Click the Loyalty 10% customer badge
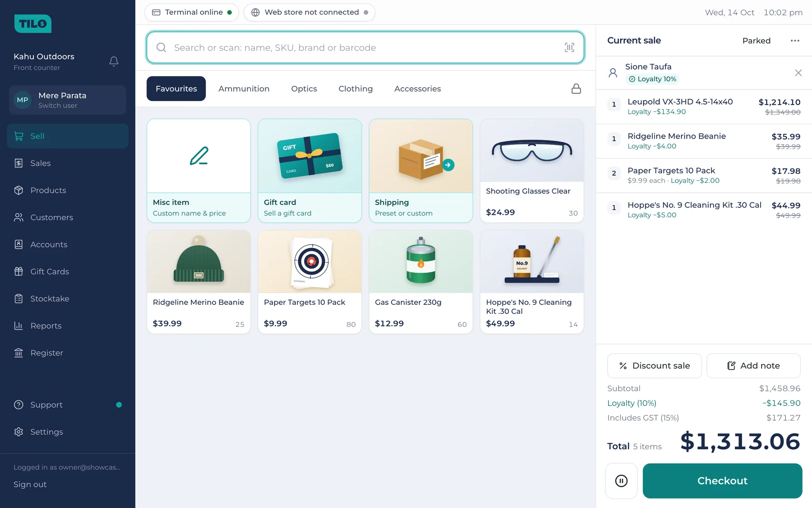 652,79
